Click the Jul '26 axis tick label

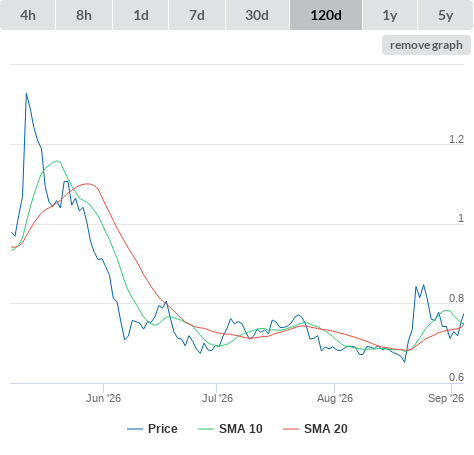[217, 398]
